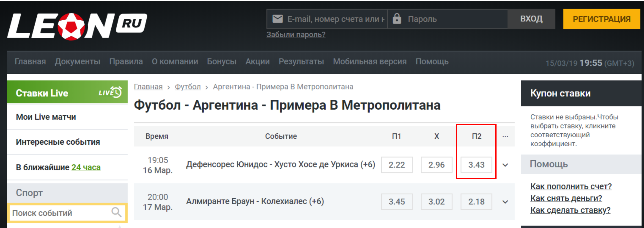Open the three-dots column options
Screen dimensions: 644x228
click(505, 136)
